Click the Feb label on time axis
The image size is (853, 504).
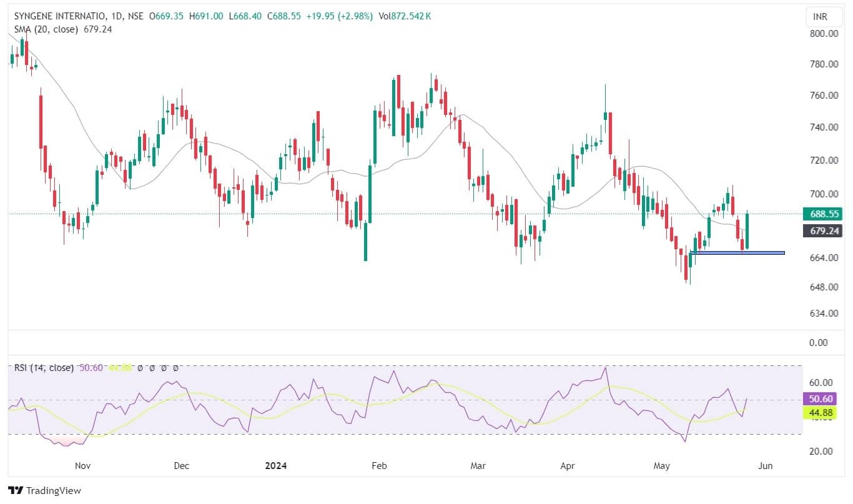(379, 466)
